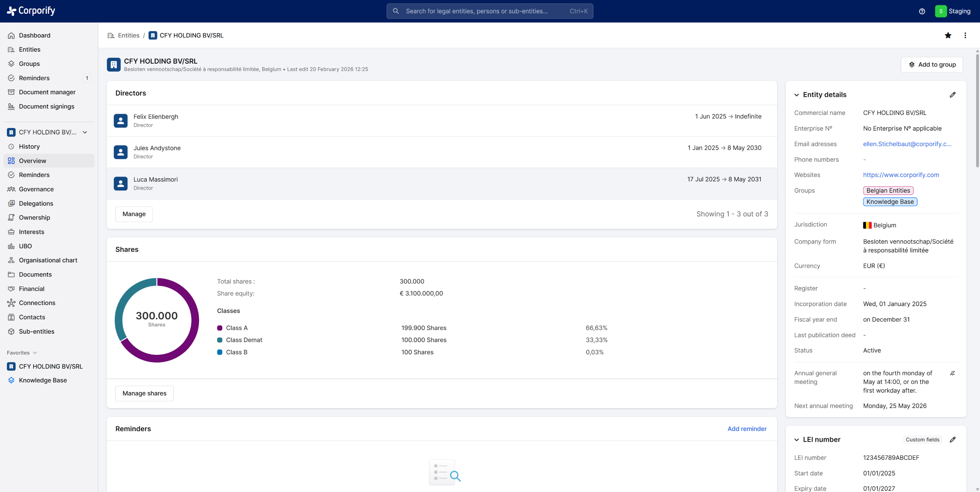The image size is (980, 492).
Task: Go to Organisational chart page
Action: tap(48, 260)
